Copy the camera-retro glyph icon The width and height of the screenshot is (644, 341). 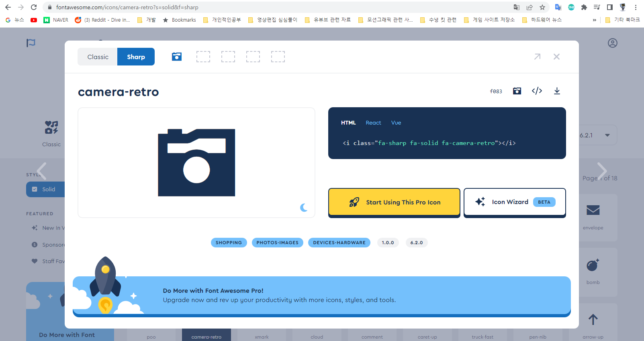517,91
